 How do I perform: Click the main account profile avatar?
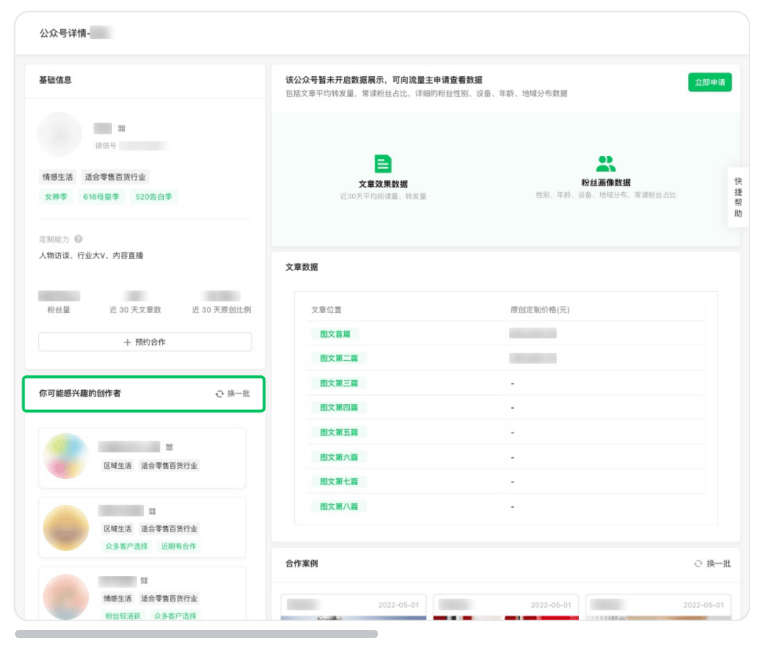coord(60,135)
